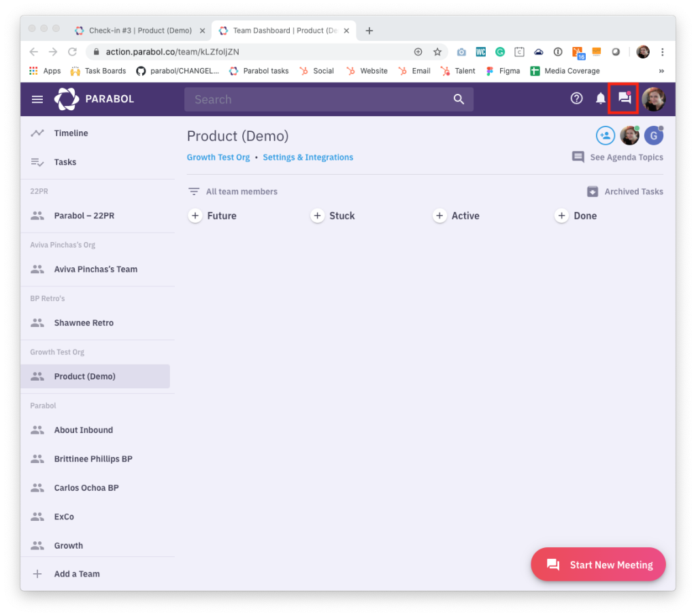Open Social bookmark

point(316,71)
